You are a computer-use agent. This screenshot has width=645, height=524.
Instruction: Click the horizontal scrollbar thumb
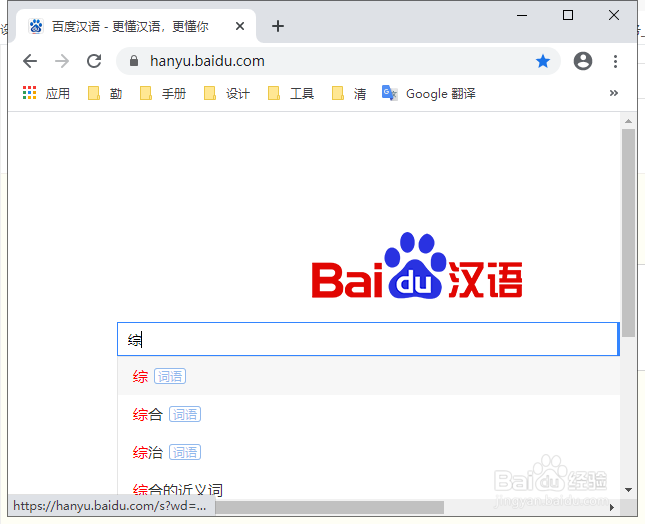pos(329,508)
